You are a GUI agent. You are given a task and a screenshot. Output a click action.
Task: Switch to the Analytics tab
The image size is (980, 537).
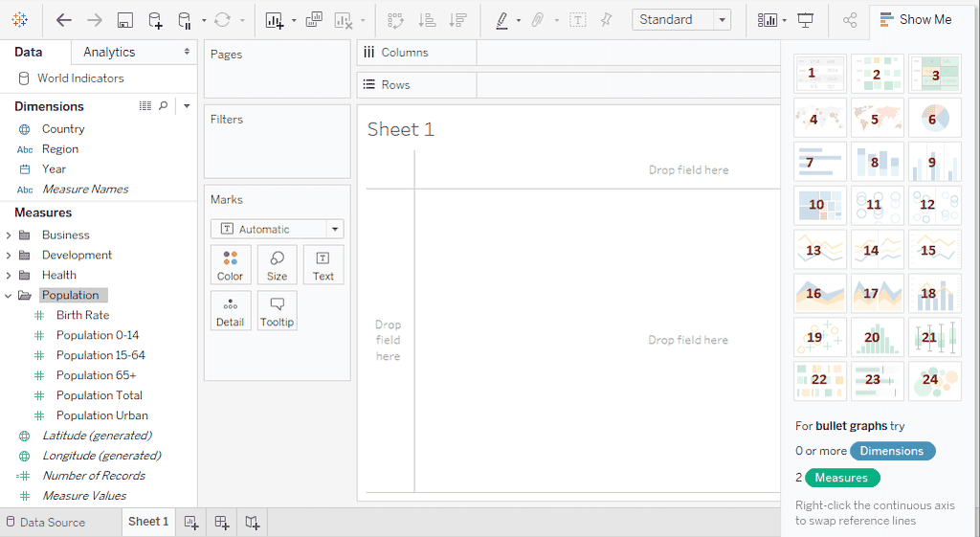click(x=109, y=52)
